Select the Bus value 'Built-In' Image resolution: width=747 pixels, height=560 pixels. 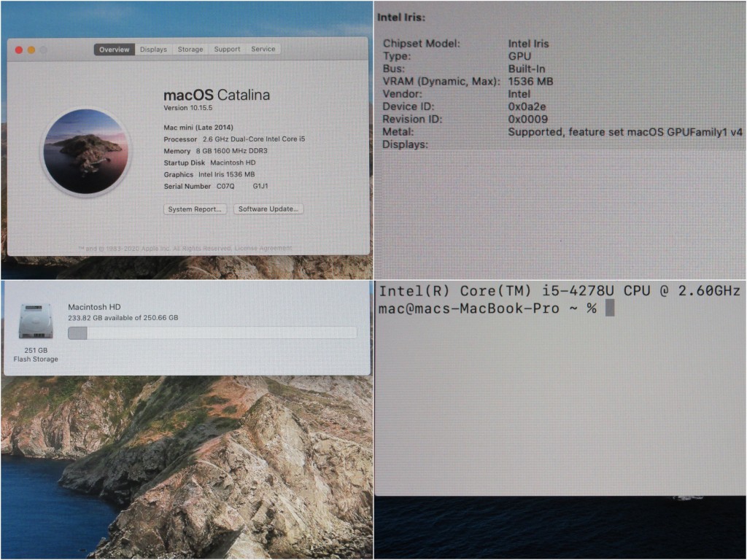click(x=527, y=69)
